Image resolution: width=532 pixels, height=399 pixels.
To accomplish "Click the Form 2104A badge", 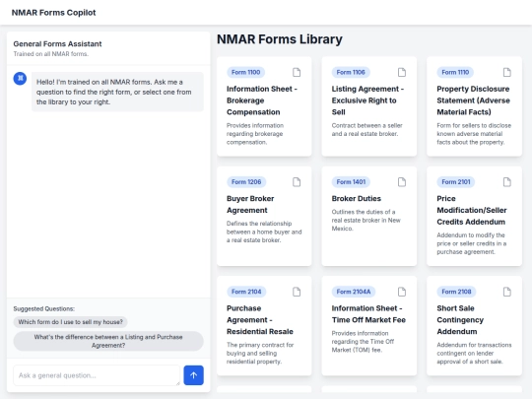I will [354, 292].
